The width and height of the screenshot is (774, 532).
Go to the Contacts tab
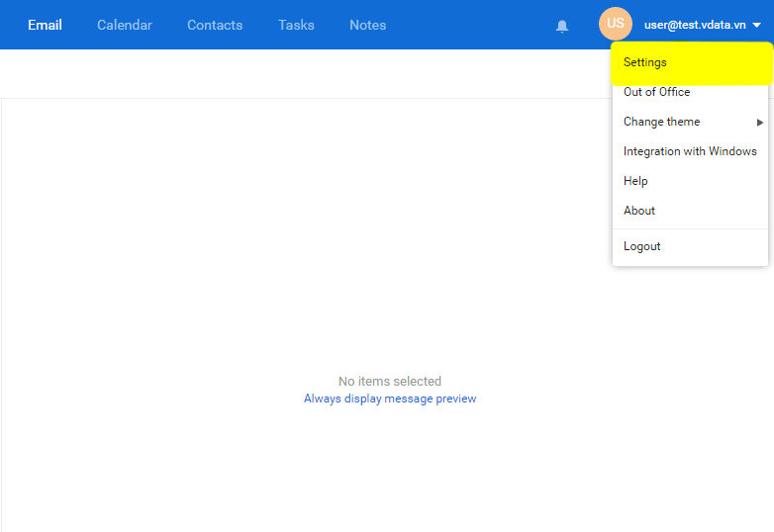pos(215,25)
